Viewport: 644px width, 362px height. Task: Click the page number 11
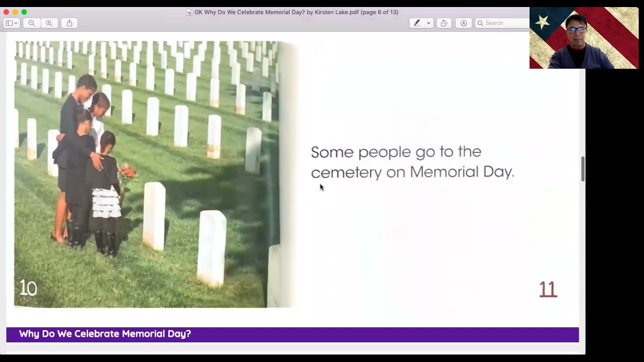[548, 290]
